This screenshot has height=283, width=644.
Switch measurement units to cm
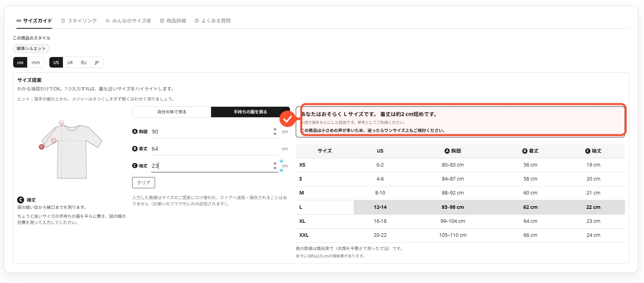click(20, 63)
